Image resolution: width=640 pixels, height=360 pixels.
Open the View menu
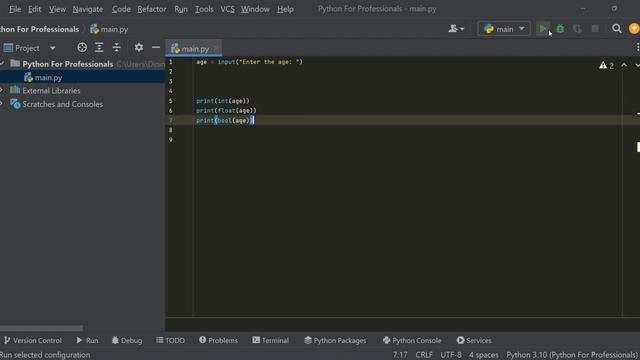click(x=57, y=9)
